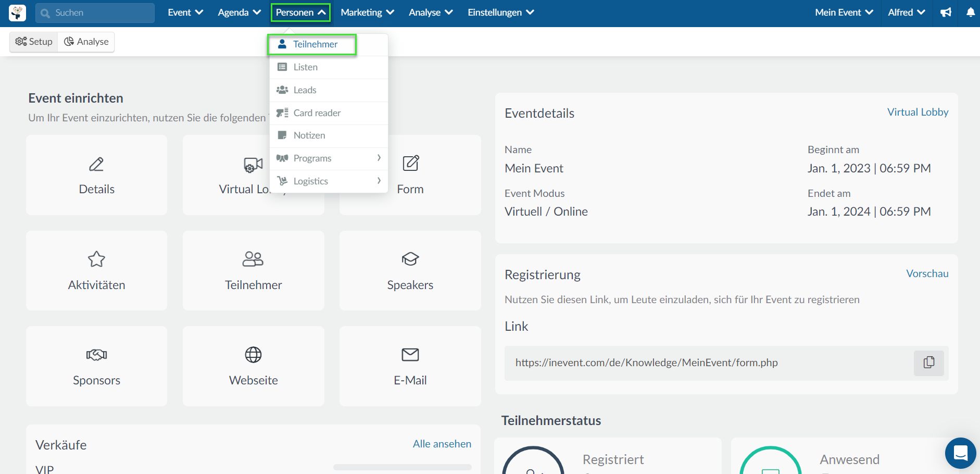The image size is (980, 474).
Task: Click the 'Teilnehmerstatus' heading
Action: (551, 420)
